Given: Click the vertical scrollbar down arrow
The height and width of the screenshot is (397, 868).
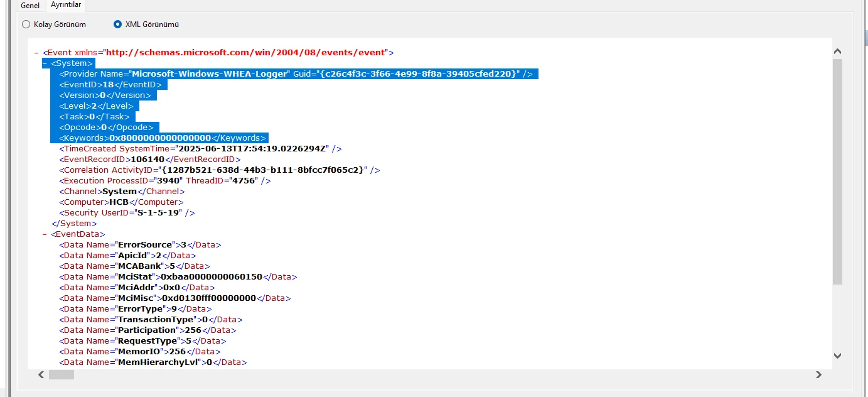Looking at the screenshot, I should (837, 356).
